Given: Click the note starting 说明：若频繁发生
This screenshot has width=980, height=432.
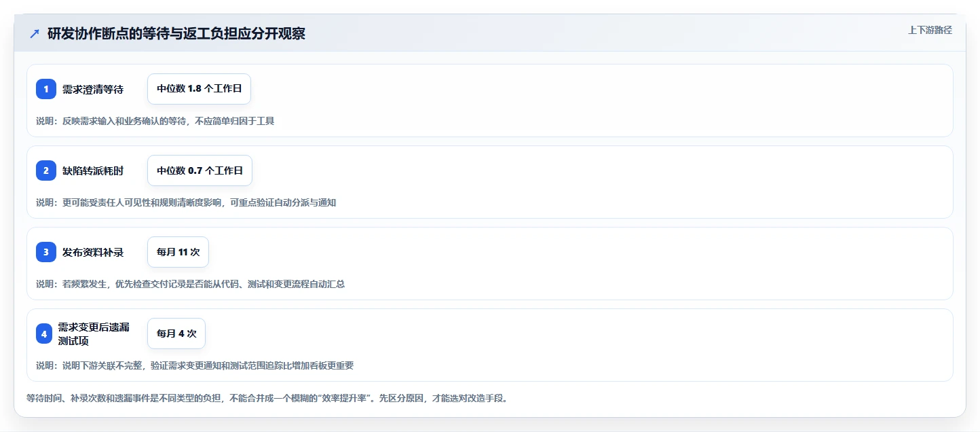Looking at the screenshot, I should [x=190, y=284].
